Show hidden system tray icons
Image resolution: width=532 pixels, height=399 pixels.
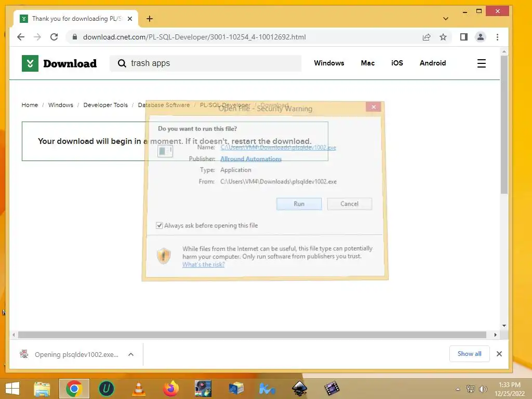(458, 389)
